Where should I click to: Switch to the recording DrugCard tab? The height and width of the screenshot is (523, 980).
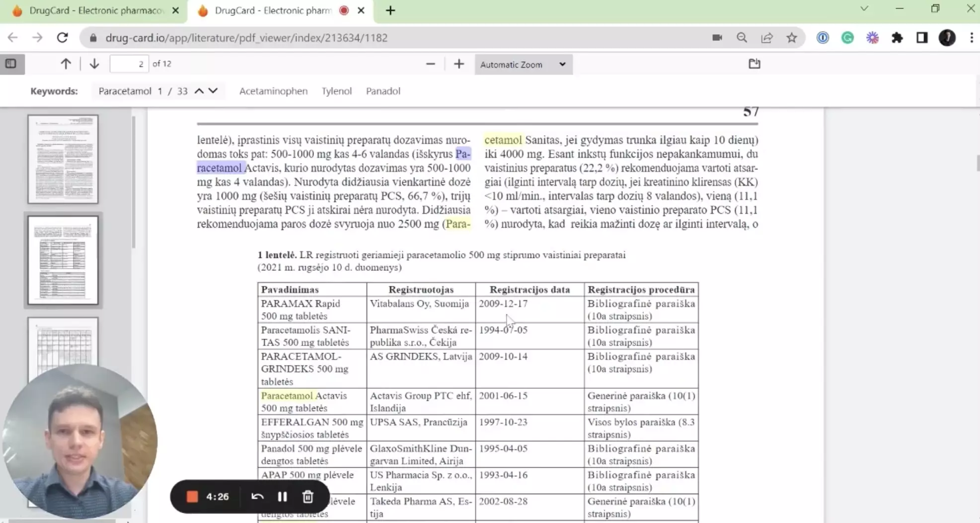pyautogui.click(x=268, y=10)
